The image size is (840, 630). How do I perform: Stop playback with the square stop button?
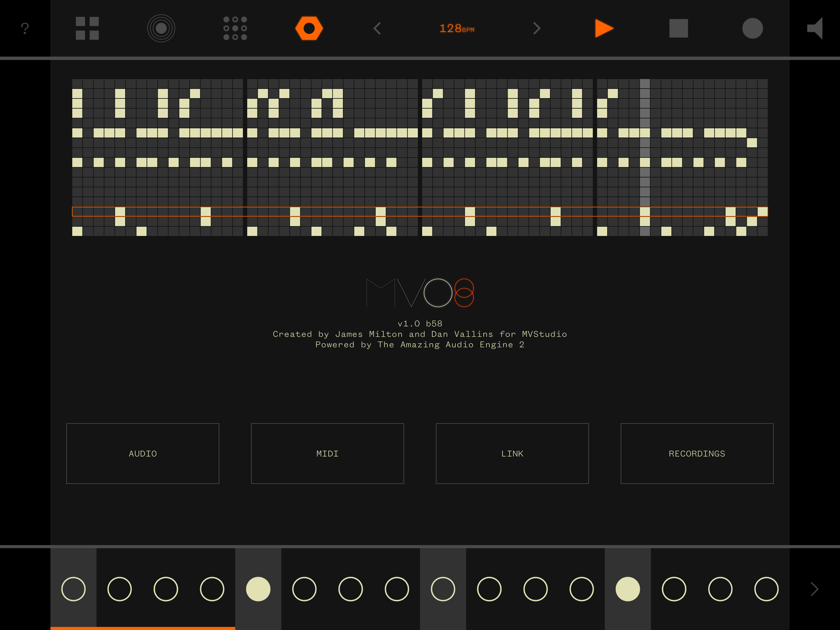click(x=679, y=28)
